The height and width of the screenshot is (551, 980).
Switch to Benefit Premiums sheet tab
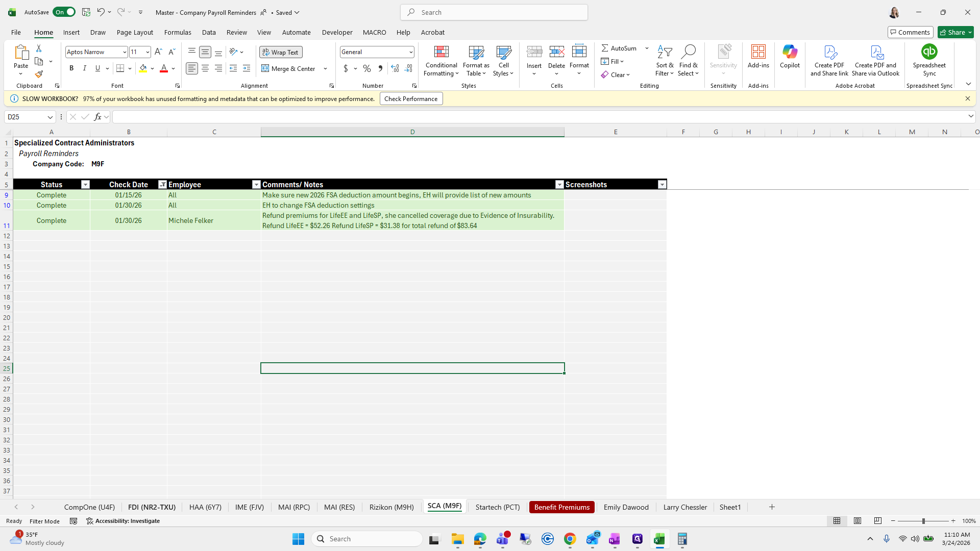coord(561,507)
